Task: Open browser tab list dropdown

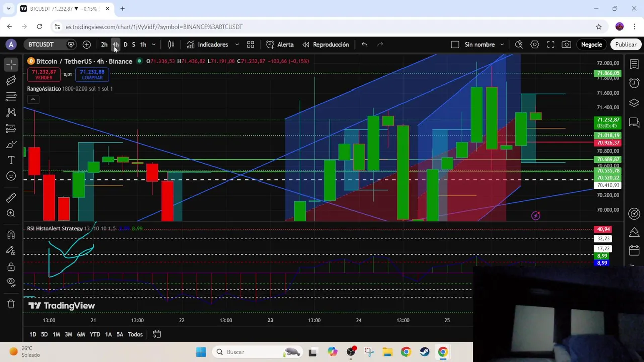Action: pyautogui.click(x=8, y=9)
